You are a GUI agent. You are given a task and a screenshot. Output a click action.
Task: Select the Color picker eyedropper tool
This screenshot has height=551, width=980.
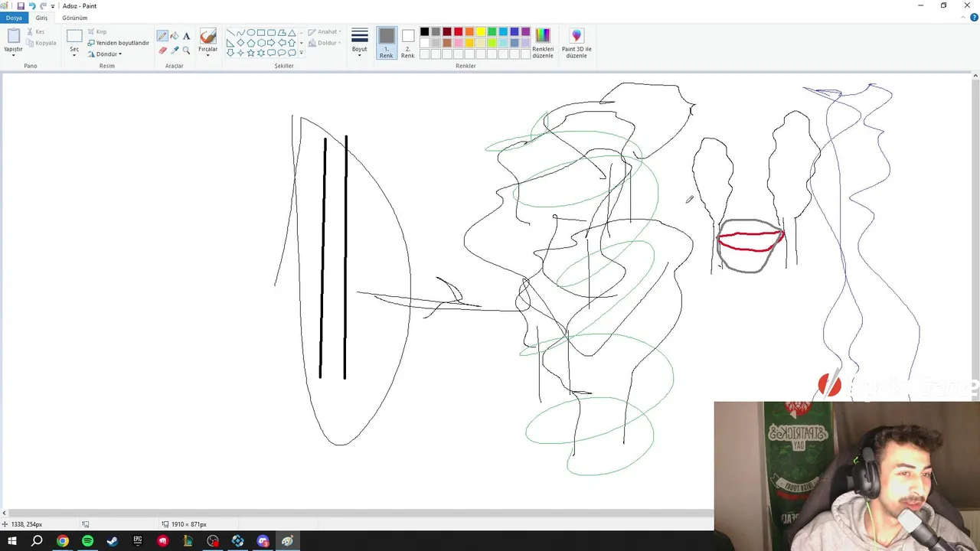click(175, 51)
